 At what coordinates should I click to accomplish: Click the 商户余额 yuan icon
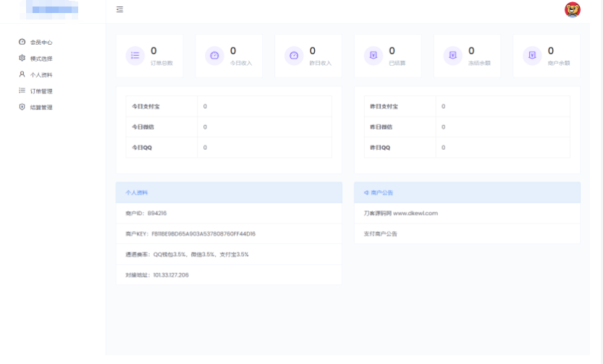click(x=532, y=56)
